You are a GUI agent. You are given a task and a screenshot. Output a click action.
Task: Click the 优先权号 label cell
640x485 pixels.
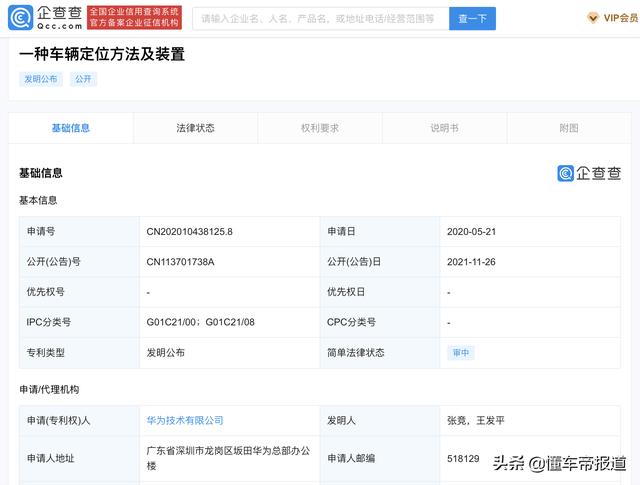click(x=80, y=292)
